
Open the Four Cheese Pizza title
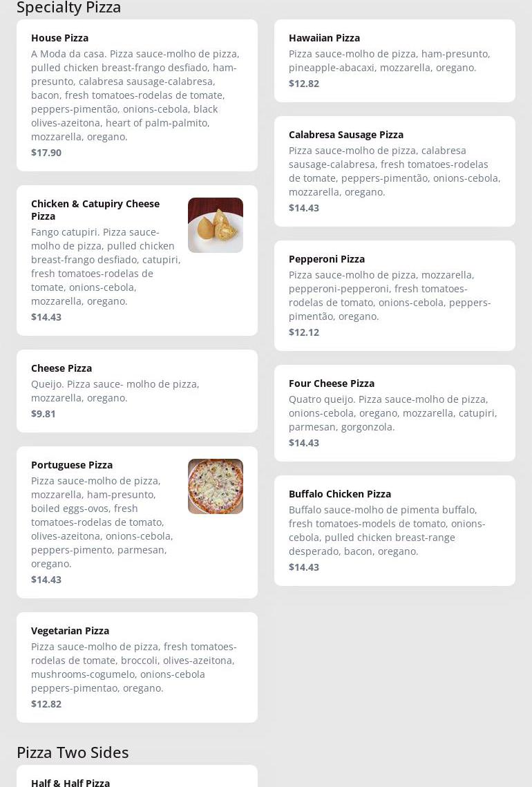click(331, 383)
